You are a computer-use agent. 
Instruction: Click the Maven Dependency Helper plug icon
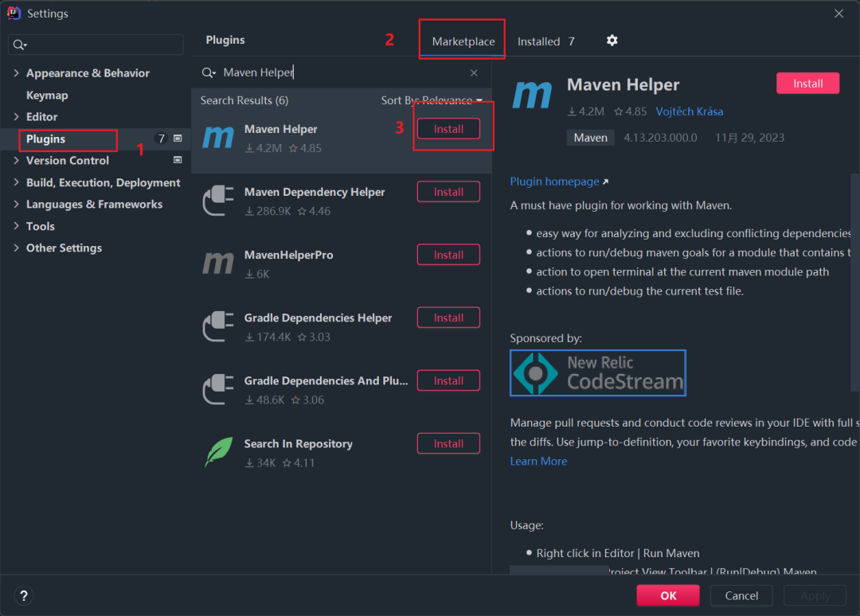[218, 200]
